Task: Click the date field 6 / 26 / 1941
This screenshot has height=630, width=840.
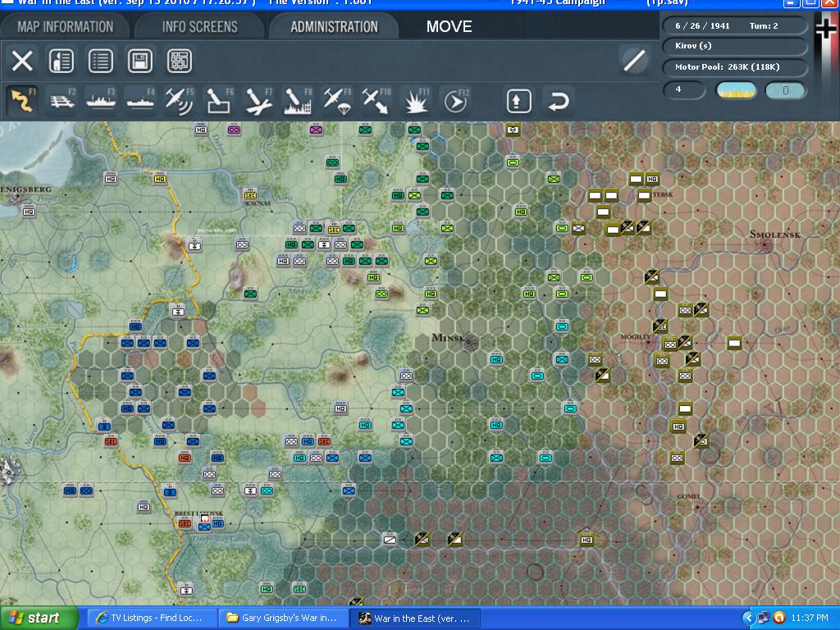Action: point(702,25)
